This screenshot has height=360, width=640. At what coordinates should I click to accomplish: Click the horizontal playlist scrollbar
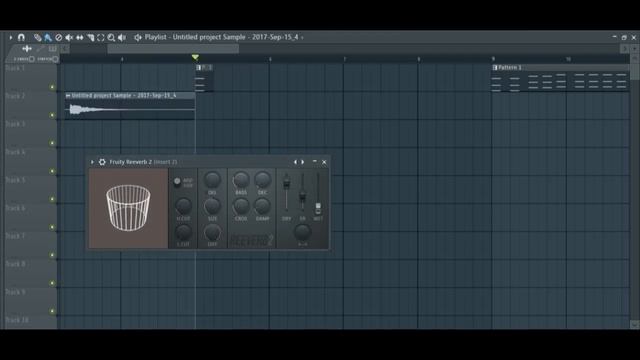click(x=173, y=49)
